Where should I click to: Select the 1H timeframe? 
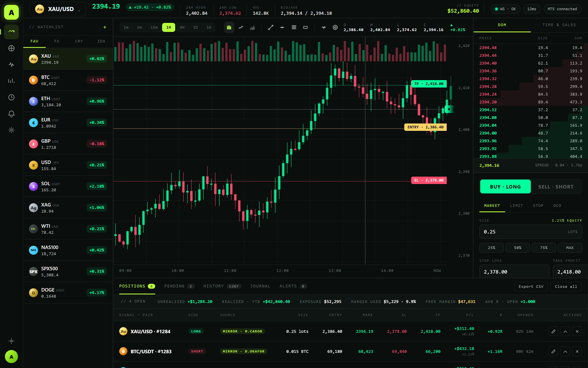click(x=169, y=27)
